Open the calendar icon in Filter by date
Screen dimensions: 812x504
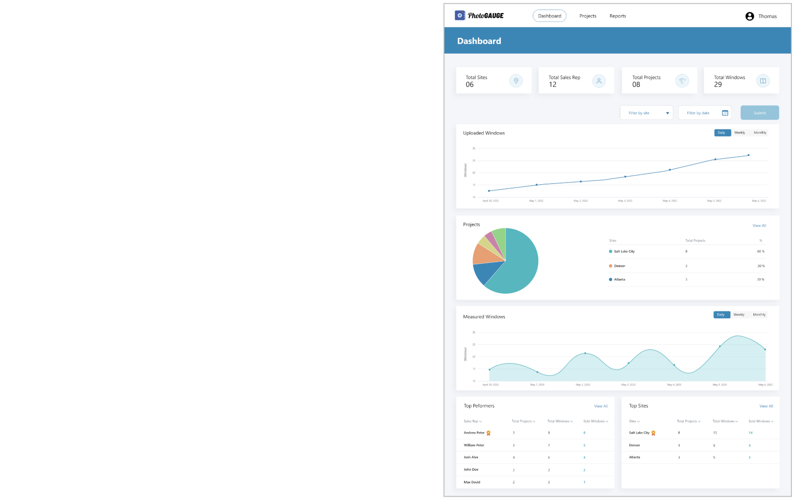(x=725, y=113)
